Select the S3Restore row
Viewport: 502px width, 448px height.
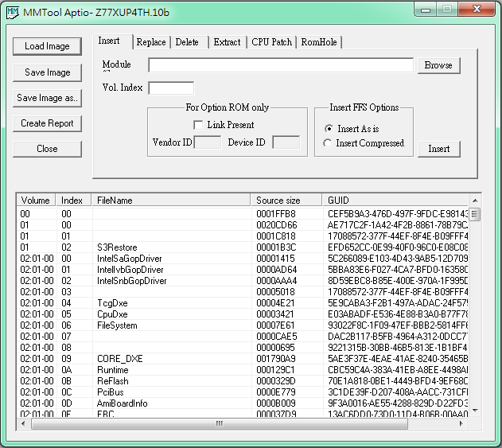coord(242,247)
